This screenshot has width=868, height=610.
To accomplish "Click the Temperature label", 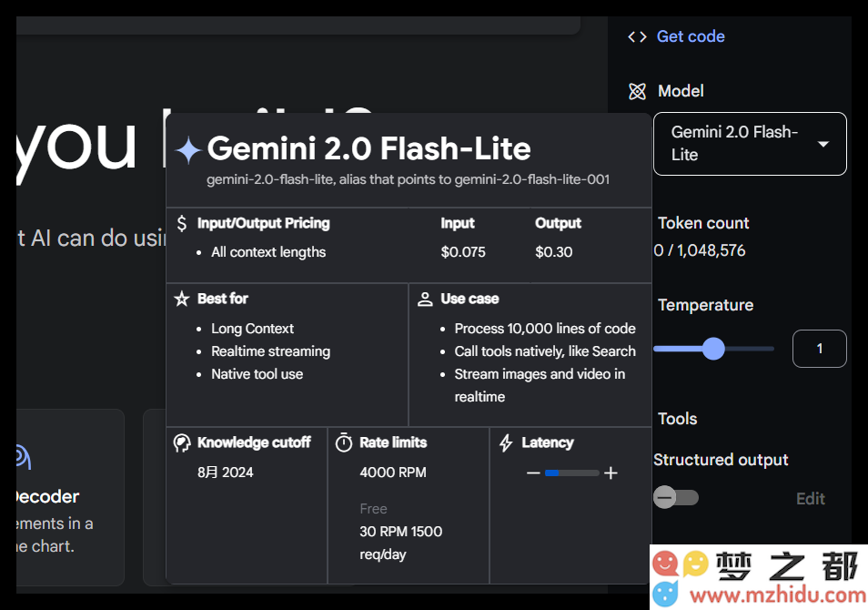I will click(705, 305).
